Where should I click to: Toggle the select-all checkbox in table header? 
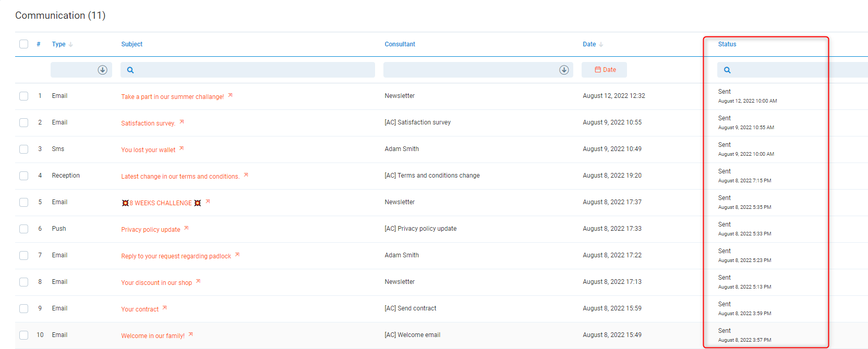point(24,44)
